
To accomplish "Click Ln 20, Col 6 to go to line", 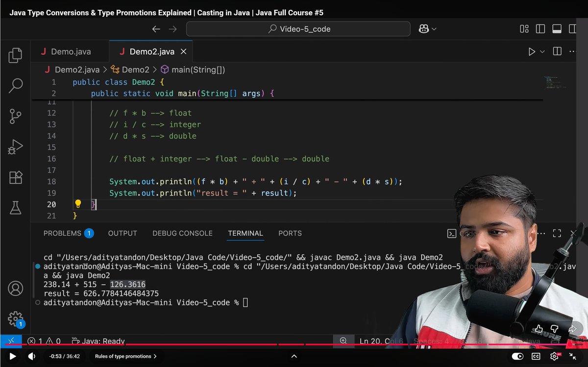I will 381,341.
